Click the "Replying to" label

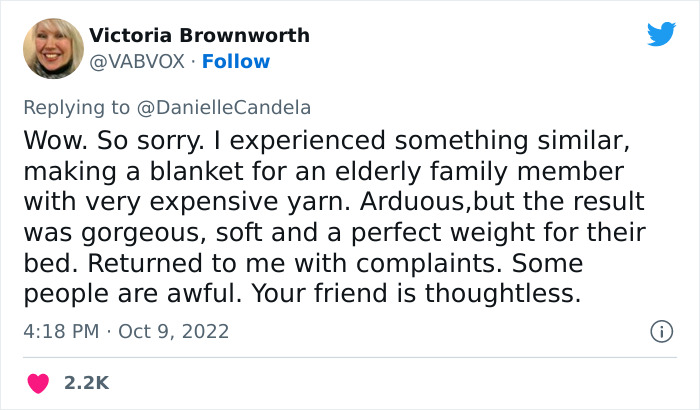(76, 106)
